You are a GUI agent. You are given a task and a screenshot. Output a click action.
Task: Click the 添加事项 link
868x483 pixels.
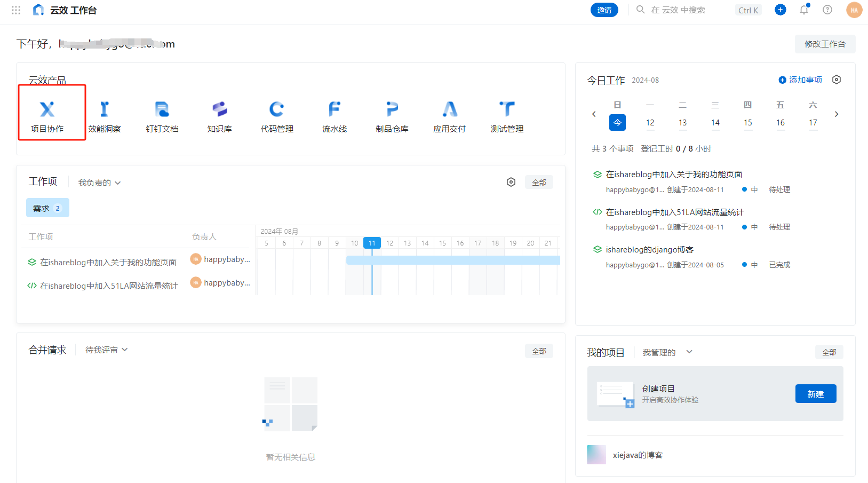[800, 80]
